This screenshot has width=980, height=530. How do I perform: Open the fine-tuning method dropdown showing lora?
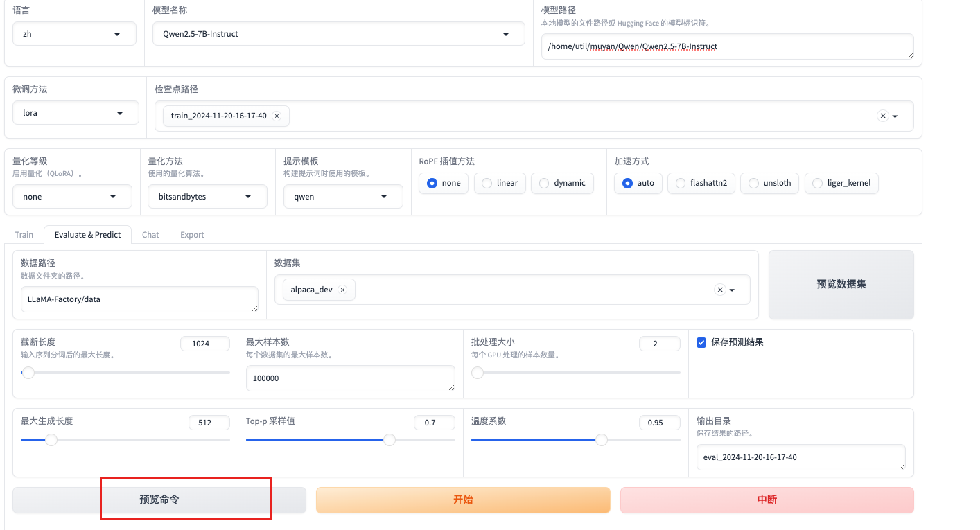click(x=76, y=113)
